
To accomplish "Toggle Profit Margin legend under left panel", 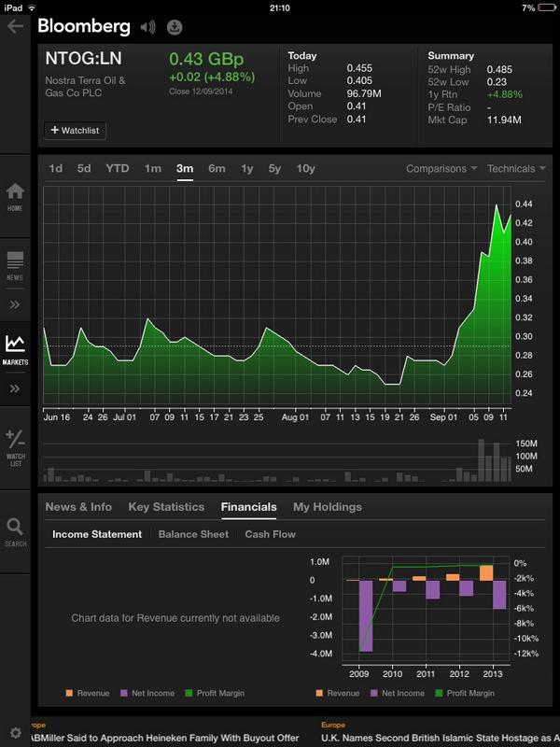I will click(x=215, y=693).
